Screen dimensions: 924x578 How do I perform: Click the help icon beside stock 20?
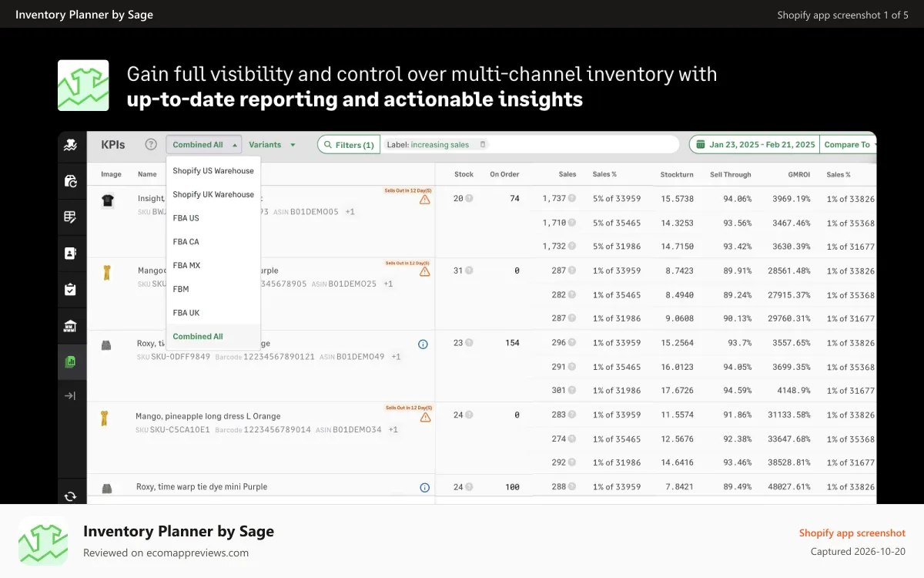pos(469,199)
